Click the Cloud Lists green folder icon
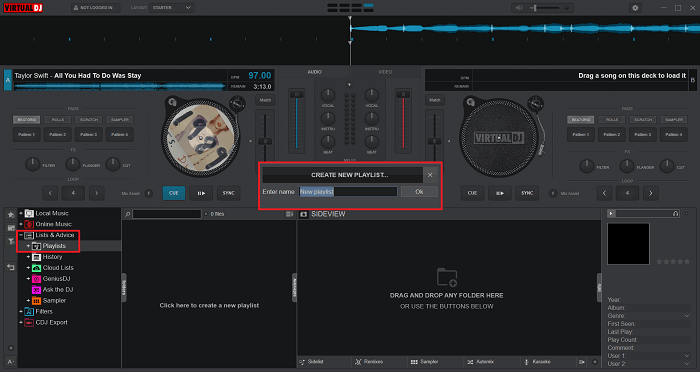Viewport: 700px width, 372px height. pos(37,268)
